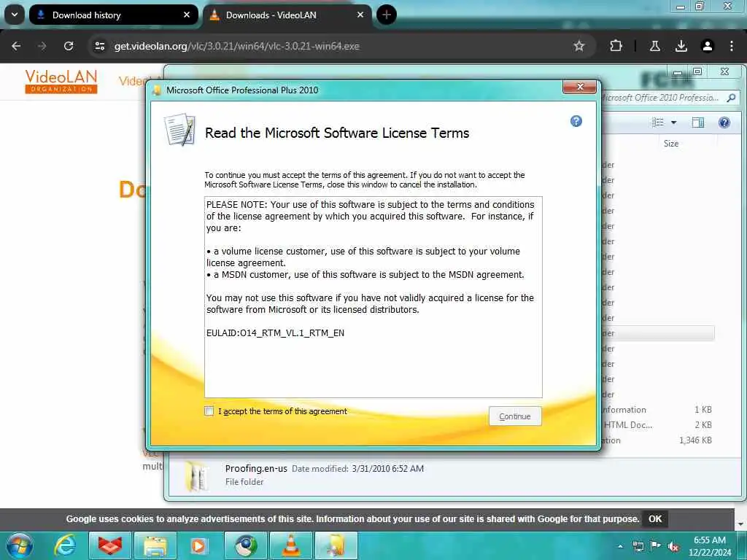The image size is (747, 560).
Task: Click the Continue button in Office setup
Action: [515, 416]
